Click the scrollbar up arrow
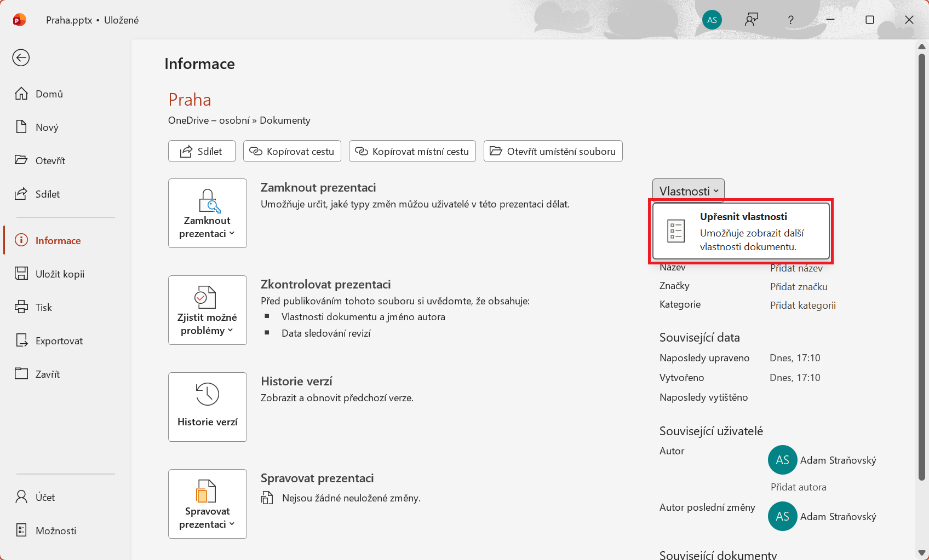Image resolution: width=929 pixels, height=560 pixels. (x=922, y=47)
